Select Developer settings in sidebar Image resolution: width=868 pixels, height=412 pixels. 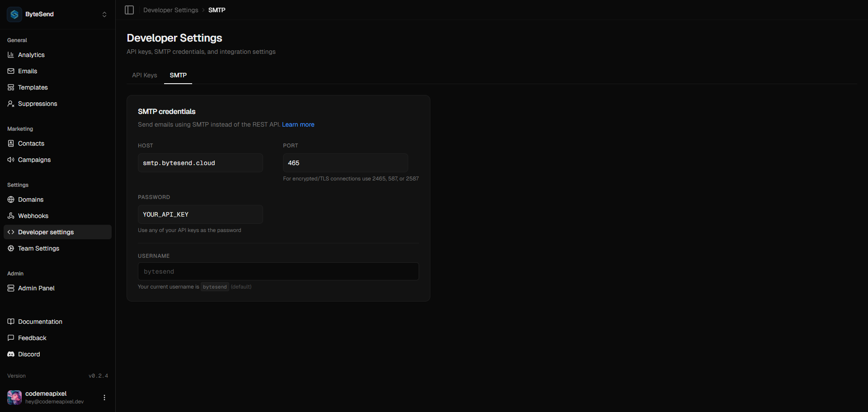pos(57,232)
